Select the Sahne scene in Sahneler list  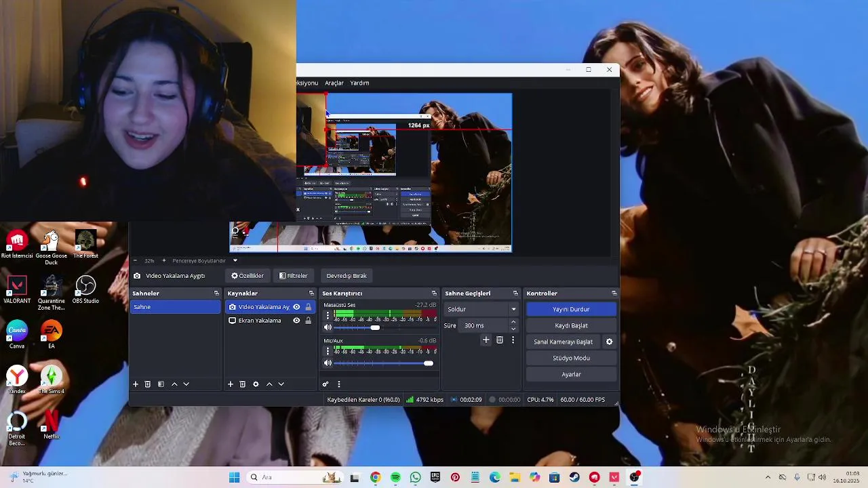pos(176,307)
